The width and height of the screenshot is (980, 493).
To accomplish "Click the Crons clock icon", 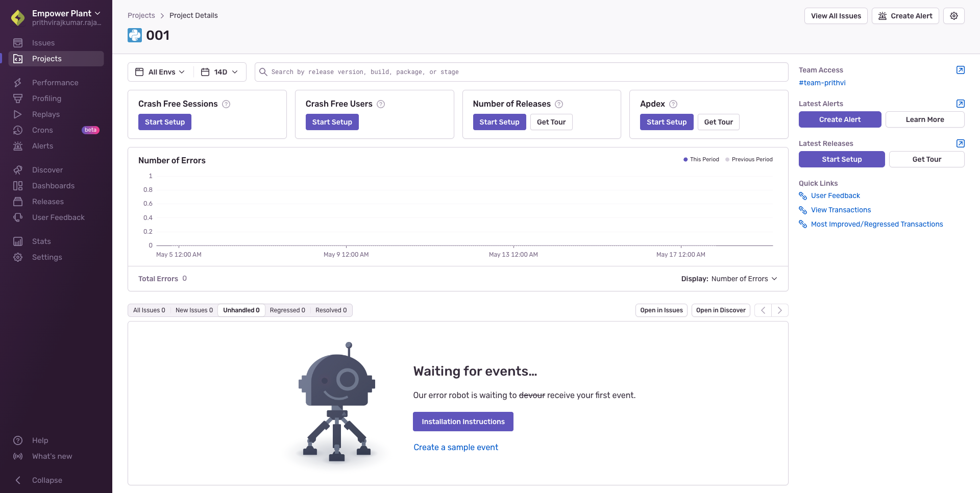I will coord(18,130).
